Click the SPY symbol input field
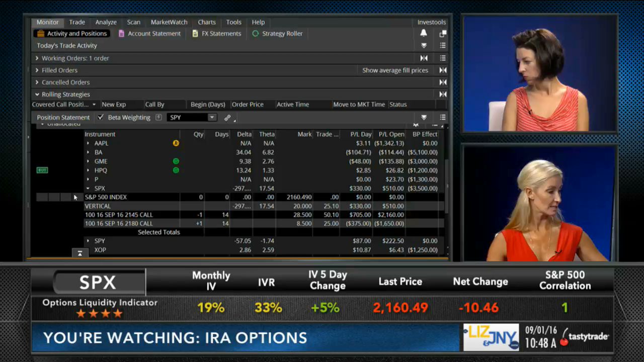Viewport: 644px width, 362px height. pyautogui.click(x=188, y=118)
